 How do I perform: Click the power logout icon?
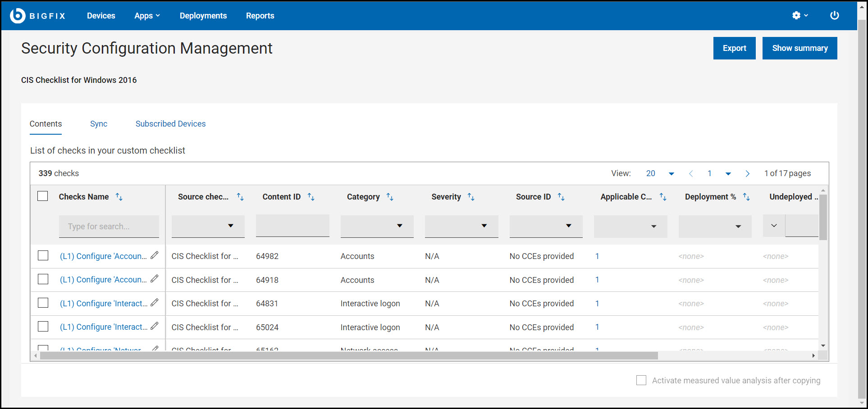[x=834, y=16]
